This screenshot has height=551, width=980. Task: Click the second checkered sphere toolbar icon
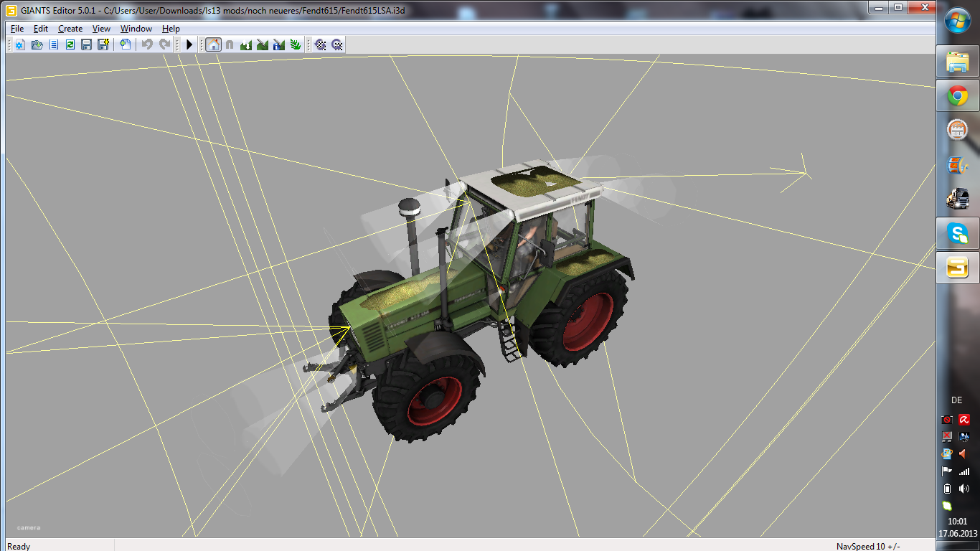[x=336, y=44]
